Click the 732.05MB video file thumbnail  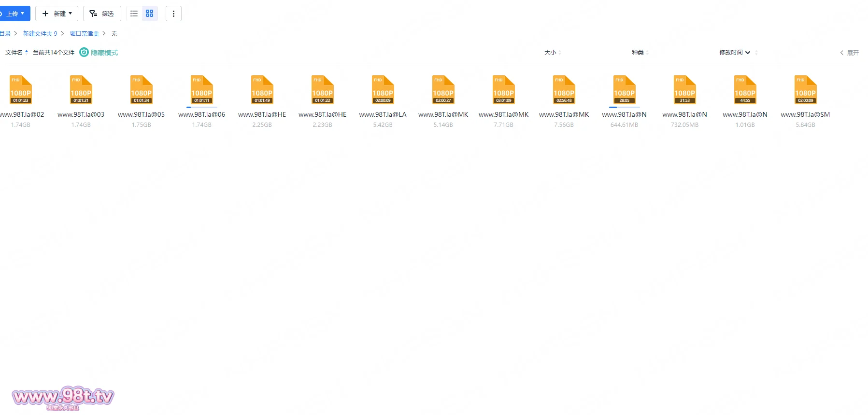pyautogui.click(x=684, y=90)
